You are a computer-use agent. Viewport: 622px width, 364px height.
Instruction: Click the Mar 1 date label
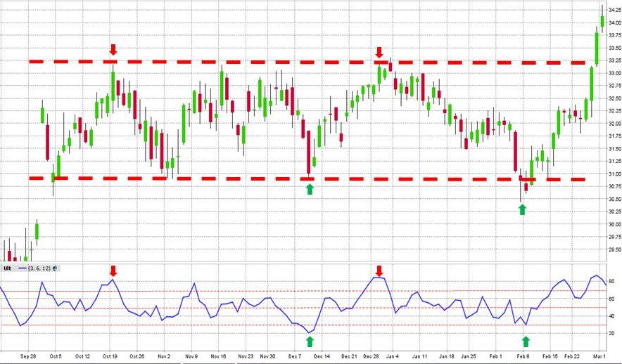599,356
